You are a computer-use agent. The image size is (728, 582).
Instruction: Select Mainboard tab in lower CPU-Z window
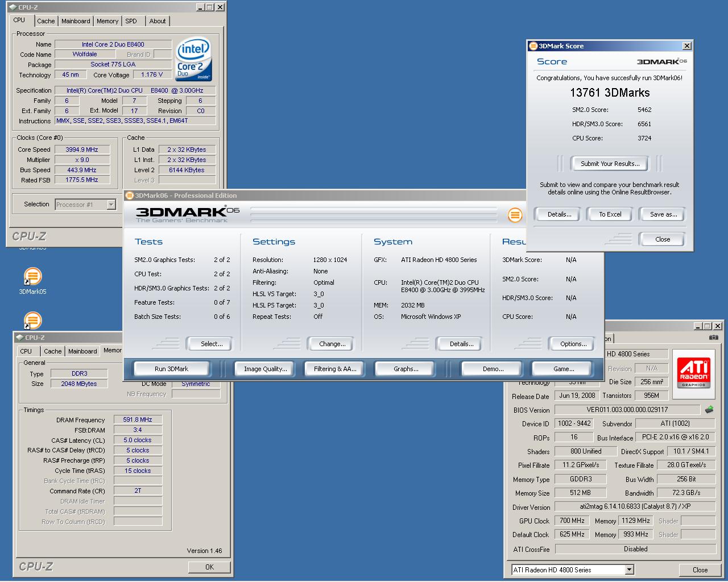point(82,351)
